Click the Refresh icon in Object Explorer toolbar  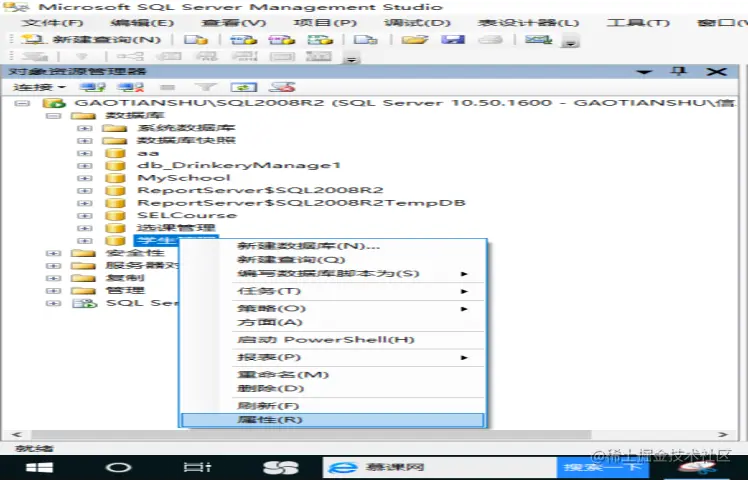coord(244,87)
